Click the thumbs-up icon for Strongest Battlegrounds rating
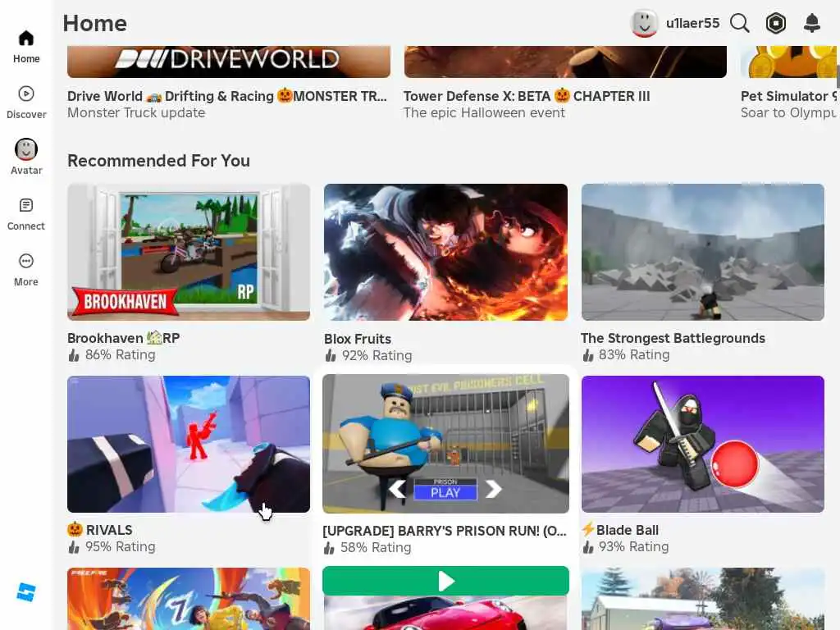 pos(587,355)
